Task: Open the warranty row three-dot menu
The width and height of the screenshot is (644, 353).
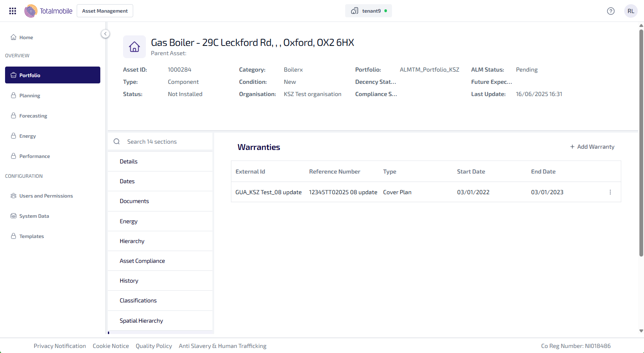Action: click(x=610, y=192)
